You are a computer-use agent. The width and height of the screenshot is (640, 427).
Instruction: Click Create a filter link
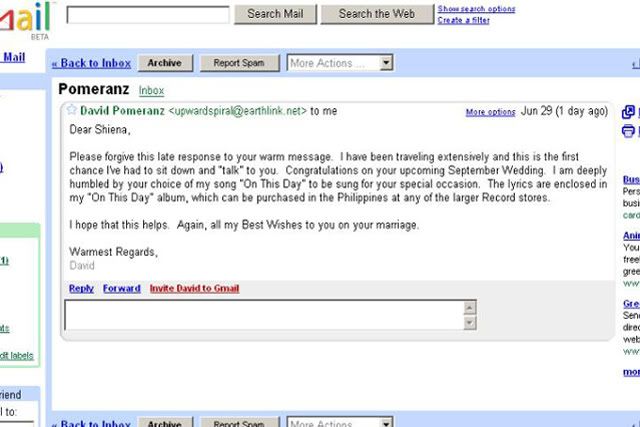(463, 20)
